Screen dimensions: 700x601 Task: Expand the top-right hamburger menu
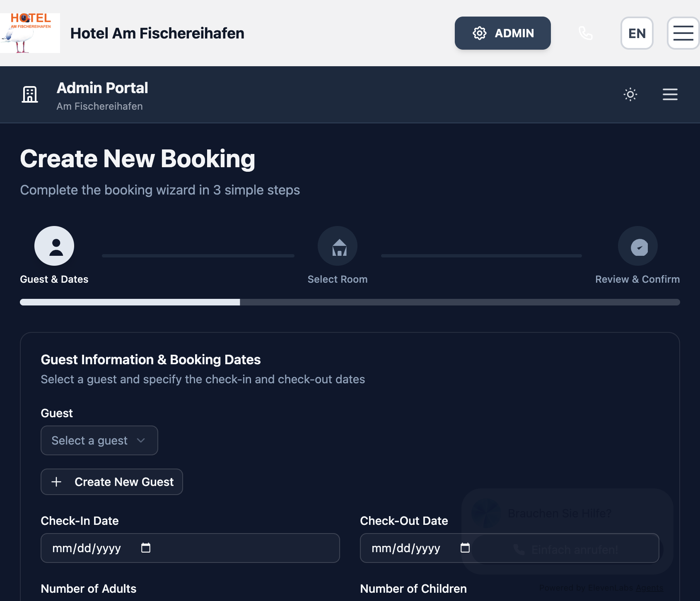pyautogui.click(x=683, y=33)
